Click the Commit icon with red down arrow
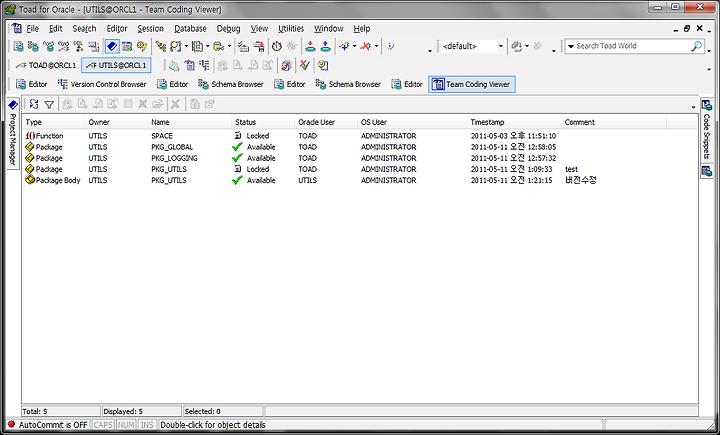 point(310,46)
